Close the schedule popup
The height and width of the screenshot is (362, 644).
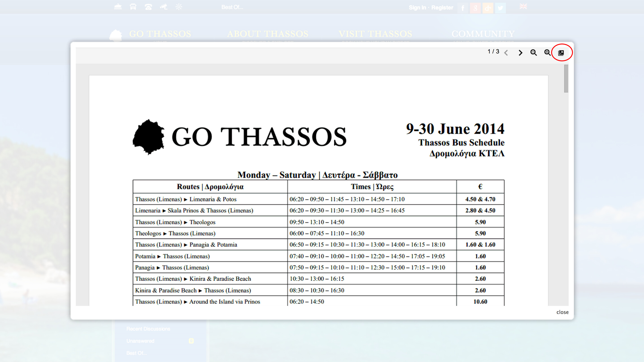[562, 312]
